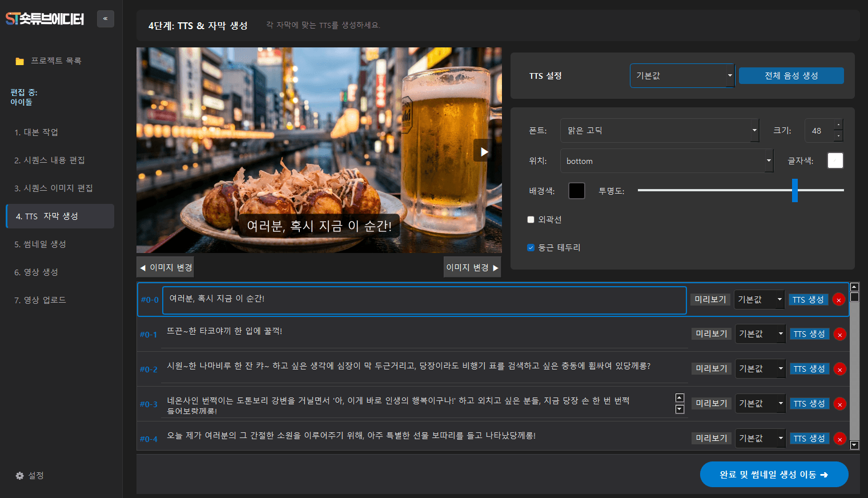
Task: Adjust the 투명도 slider
Action: click(795, 191)
